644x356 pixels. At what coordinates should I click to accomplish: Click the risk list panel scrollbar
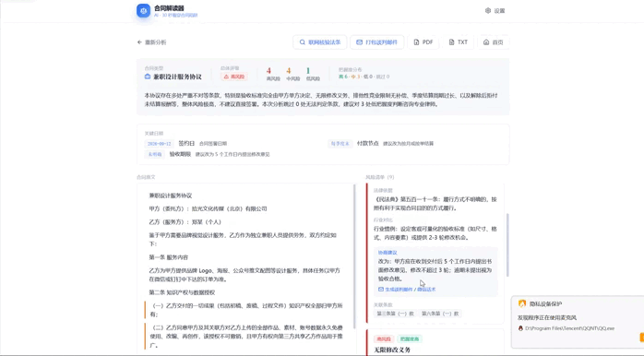[x=507, y=244]
